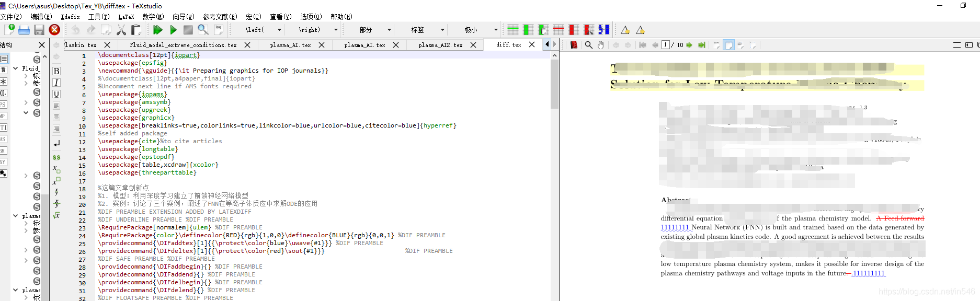Toggle bookmarks panel icon in left sidebar
The image size is (980, 301).
pos(4,70)
